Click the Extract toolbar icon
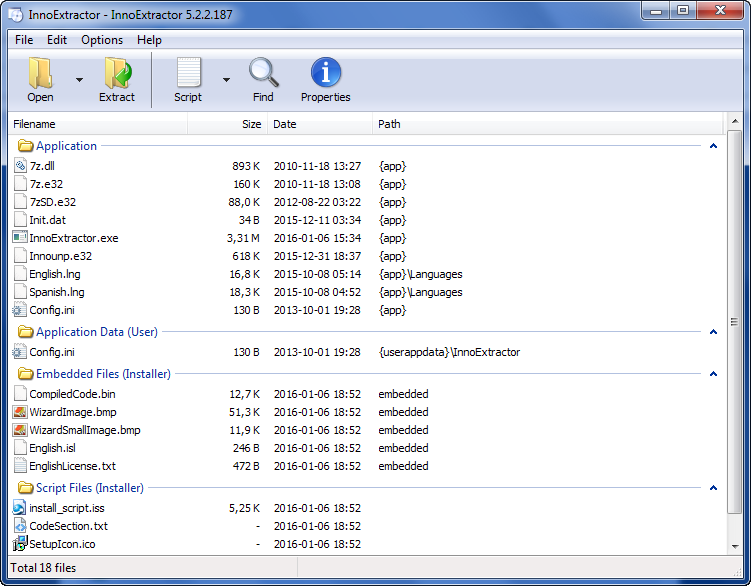751x586 pixels. click(x=117, y=73)
